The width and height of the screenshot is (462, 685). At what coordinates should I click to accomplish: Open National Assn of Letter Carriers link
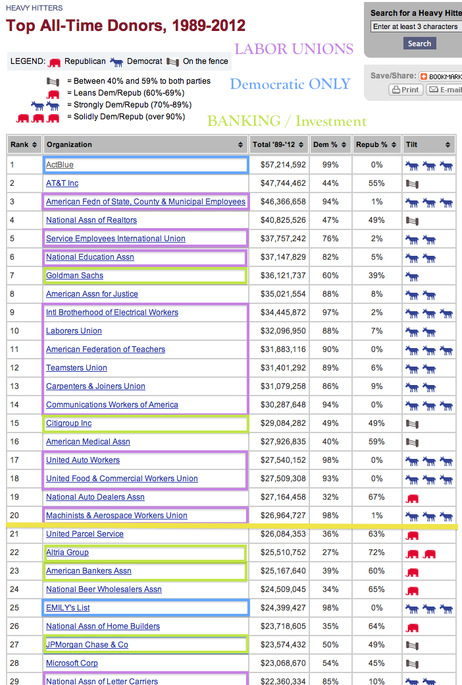102,681
